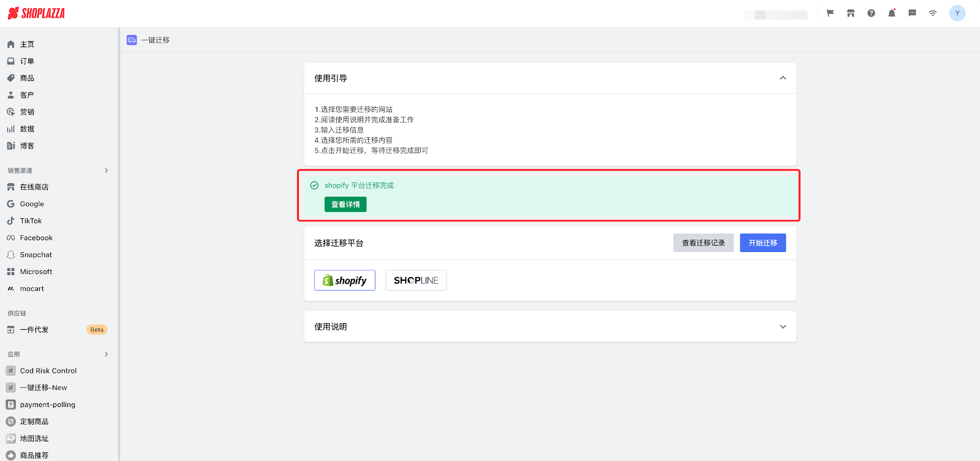The height and width of the screenshot is (461, 980).
Task: Expand the 应用 sidebar group
Action: 106,354
